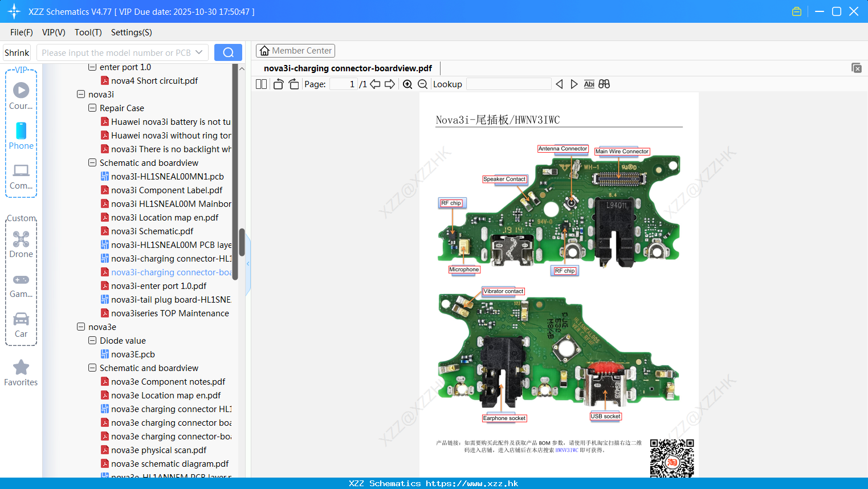Open the model number dropdown arrow
The image size is (868, 489).
[x=199, y=52]
